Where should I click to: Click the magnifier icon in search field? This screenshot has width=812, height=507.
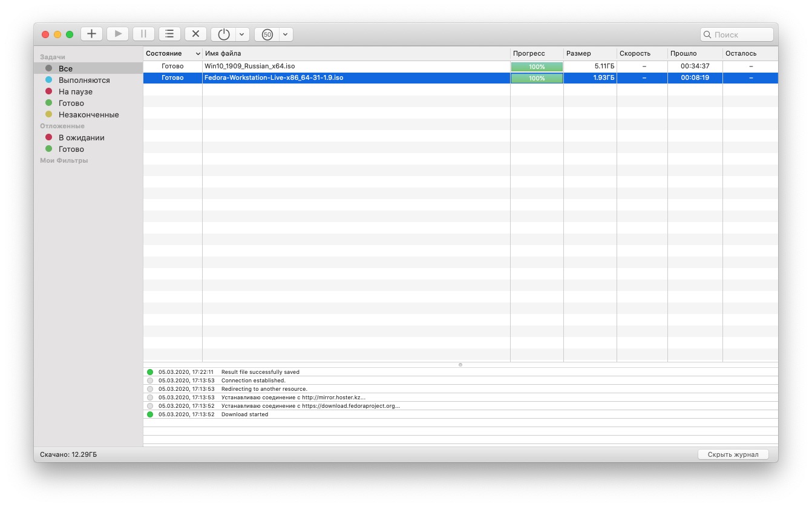coord(707,34)
